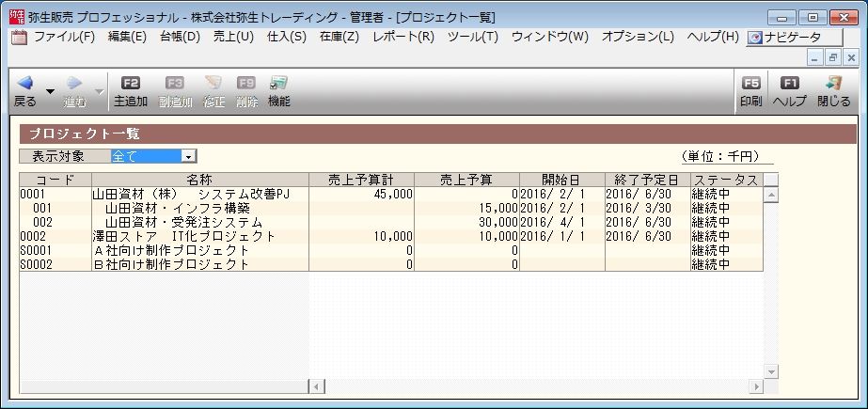
Task: Click the F5 印刷 print icon
Action: (750, 92)
